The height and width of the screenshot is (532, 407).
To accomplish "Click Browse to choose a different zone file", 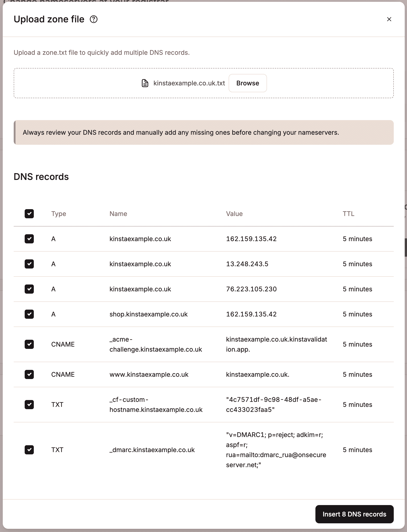I will pos(247,83).
